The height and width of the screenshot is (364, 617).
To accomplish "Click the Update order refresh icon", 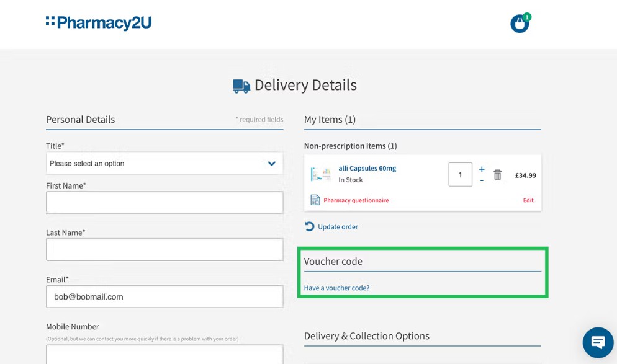I will point(308,226).
